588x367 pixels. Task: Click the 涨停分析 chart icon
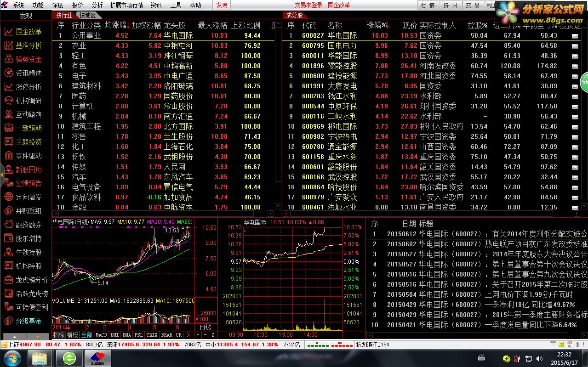9,87
